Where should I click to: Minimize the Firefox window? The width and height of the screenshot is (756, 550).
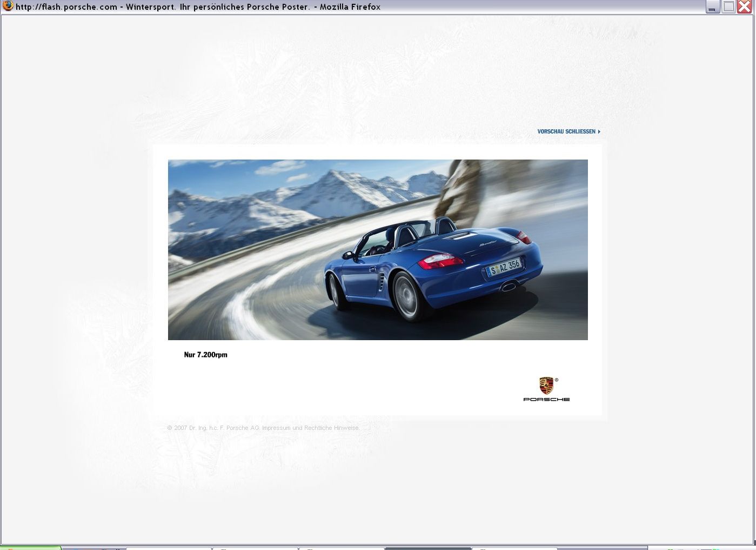click(712, 7)
